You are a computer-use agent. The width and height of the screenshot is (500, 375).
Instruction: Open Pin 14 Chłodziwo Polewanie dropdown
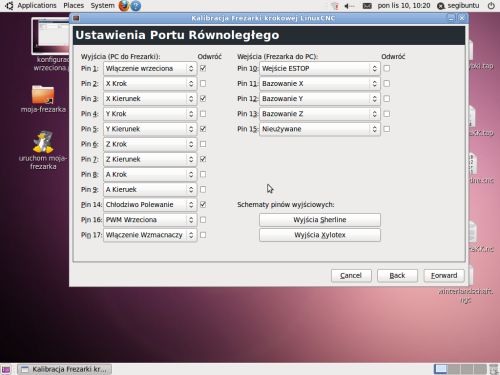pos(150,205)
